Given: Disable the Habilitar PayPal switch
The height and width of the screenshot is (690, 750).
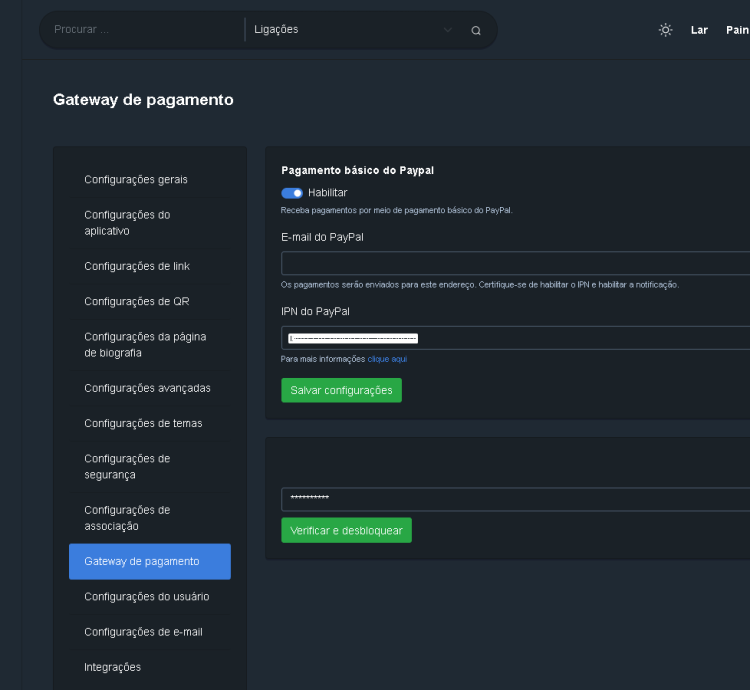Looking at the screenshot, I should [x=292, y=193].
